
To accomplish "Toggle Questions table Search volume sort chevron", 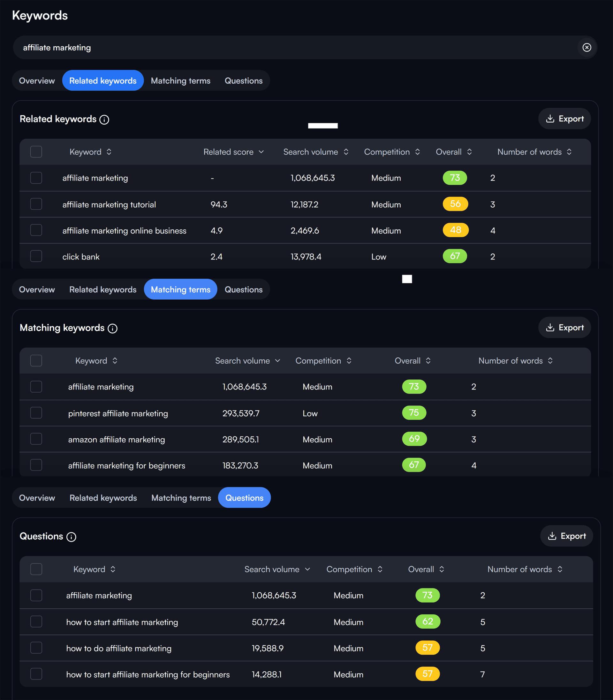I will tap(307, 569).
